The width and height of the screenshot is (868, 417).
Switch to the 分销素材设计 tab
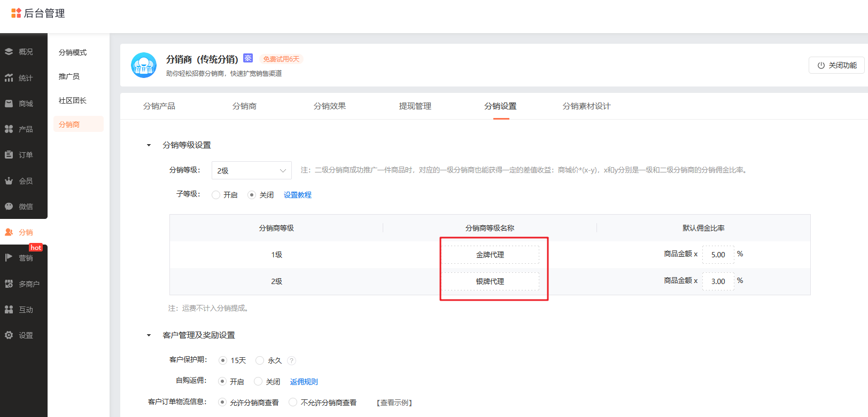tap(586, 106)
